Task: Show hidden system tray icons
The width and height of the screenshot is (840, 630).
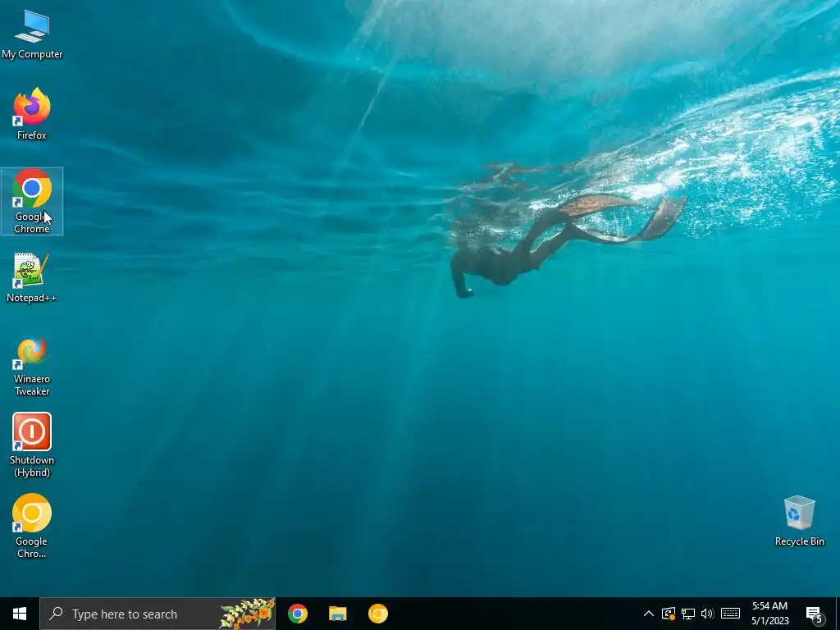Action: tap(648, 614)
